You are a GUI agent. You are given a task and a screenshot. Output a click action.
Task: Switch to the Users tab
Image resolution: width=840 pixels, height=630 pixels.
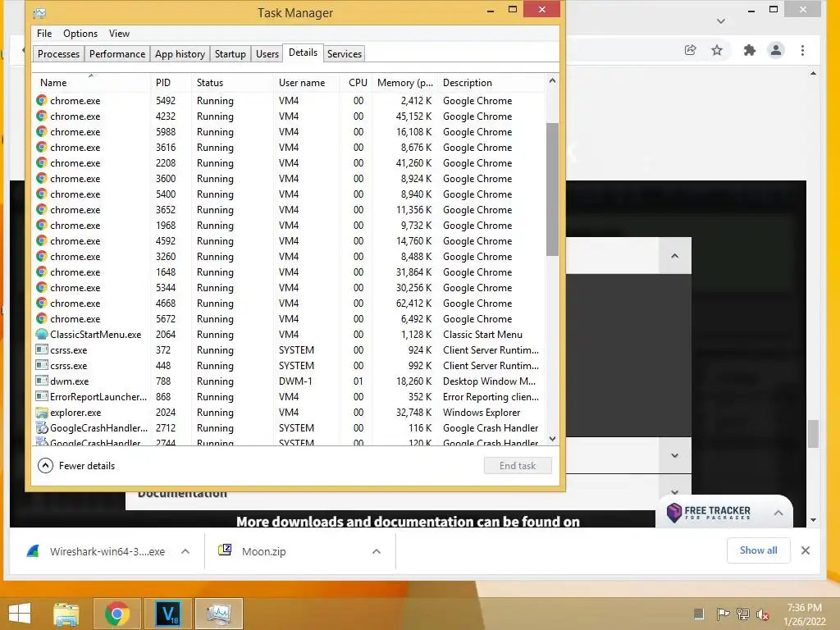pos(267,53)
